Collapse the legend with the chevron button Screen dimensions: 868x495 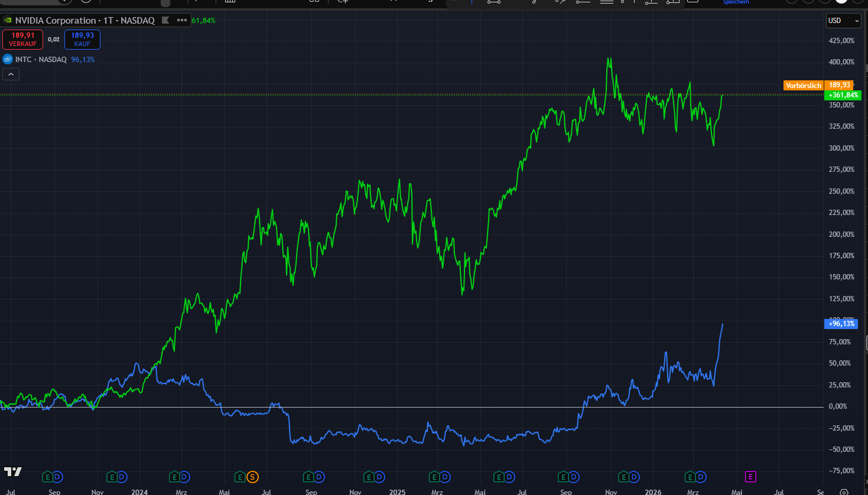11,74
